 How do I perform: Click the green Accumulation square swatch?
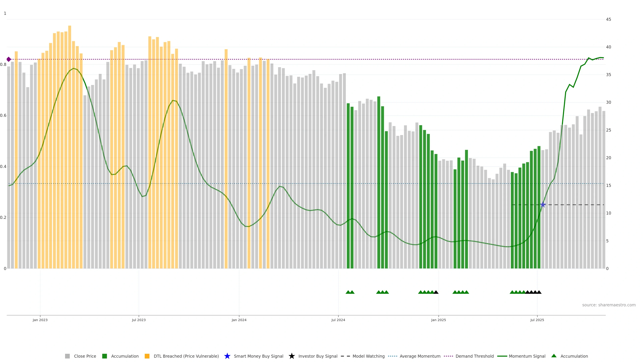[104, 356]
